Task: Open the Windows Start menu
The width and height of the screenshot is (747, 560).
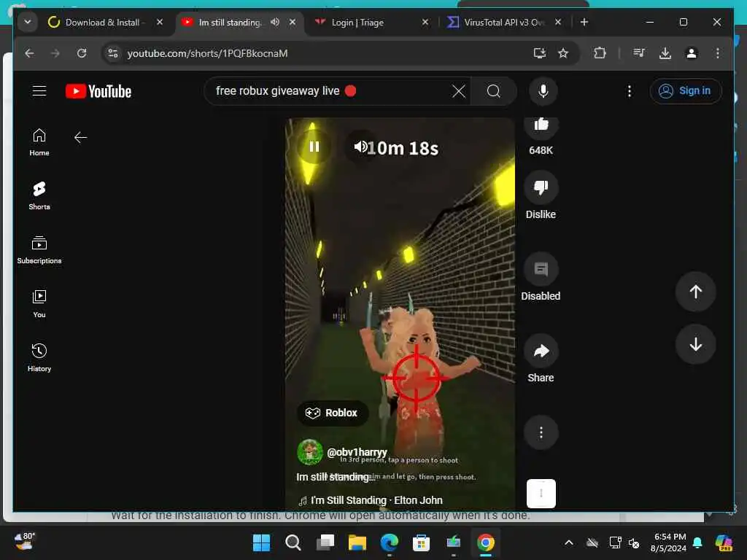Action: click(x=261, y=542)
